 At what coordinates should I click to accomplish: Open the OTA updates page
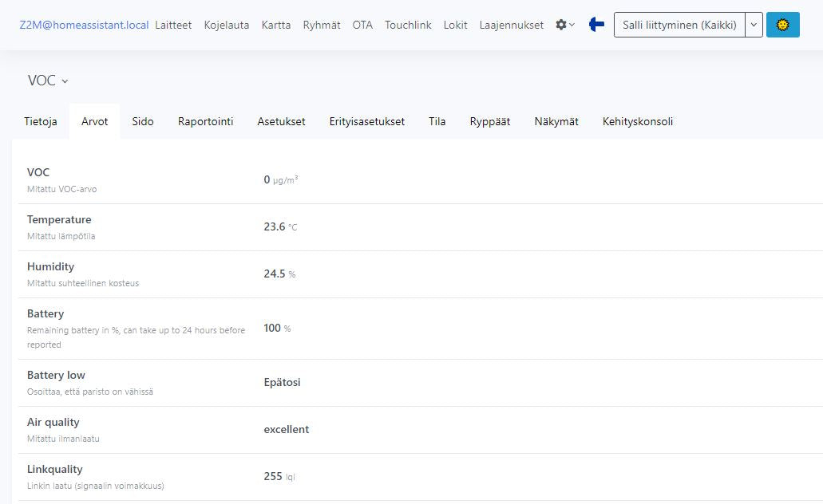pos(362,25)
